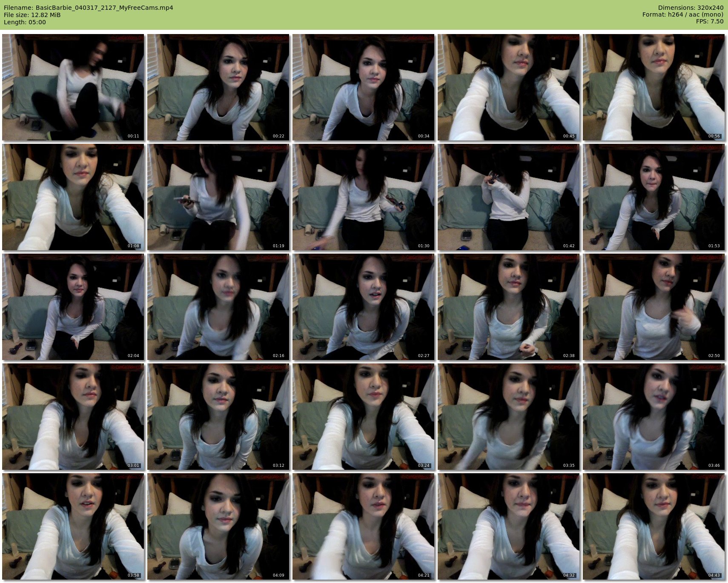Pick the frame marked 01:30
This screenshot has height=583, width=728.
[364, 197]
